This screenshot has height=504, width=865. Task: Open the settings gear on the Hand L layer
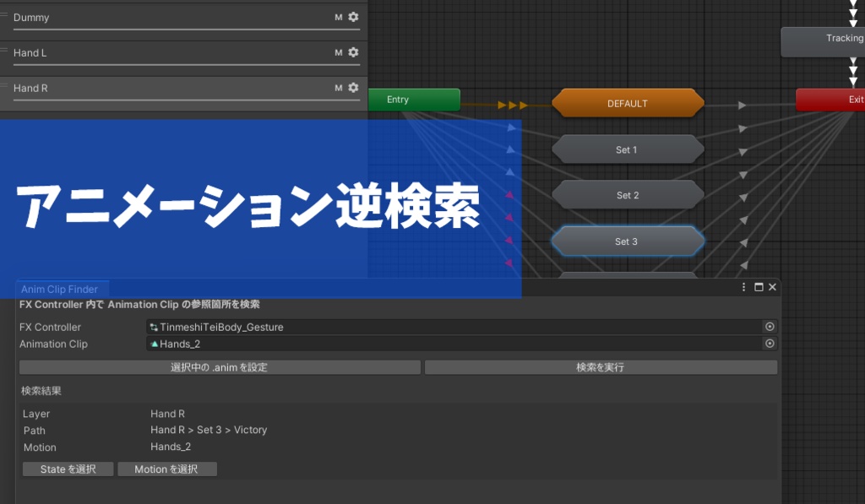coord(353,51)
